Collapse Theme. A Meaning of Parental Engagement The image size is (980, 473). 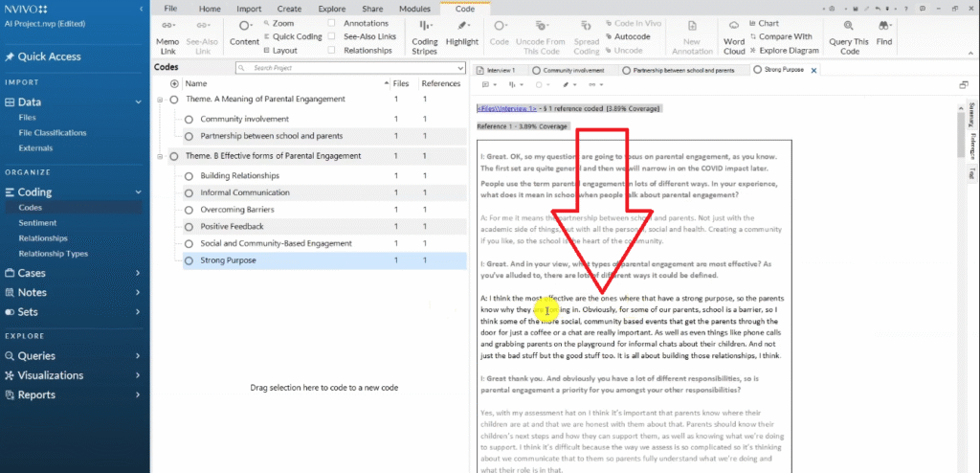[160, 100]
